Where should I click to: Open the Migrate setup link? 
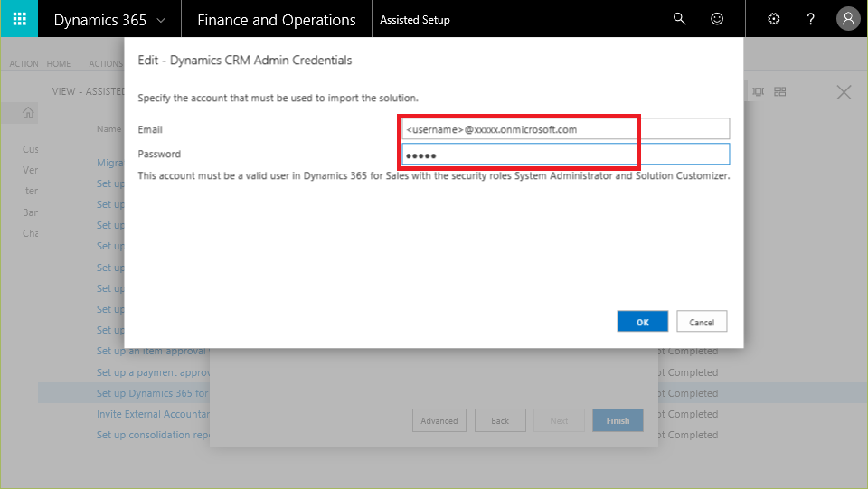pos(110,163)
